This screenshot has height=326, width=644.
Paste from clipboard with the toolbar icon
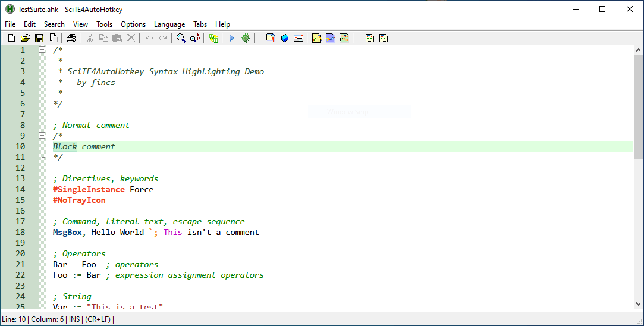[117, 38]
